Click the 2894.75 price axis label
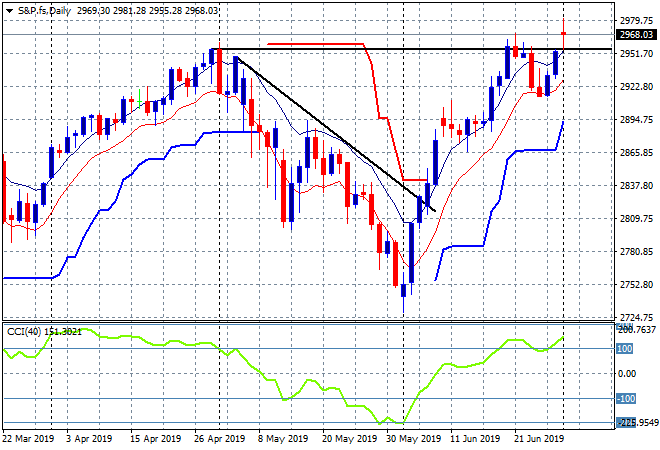Image resolution: width=660 pixels, height=450 pixels. click(x=636, y=120)
